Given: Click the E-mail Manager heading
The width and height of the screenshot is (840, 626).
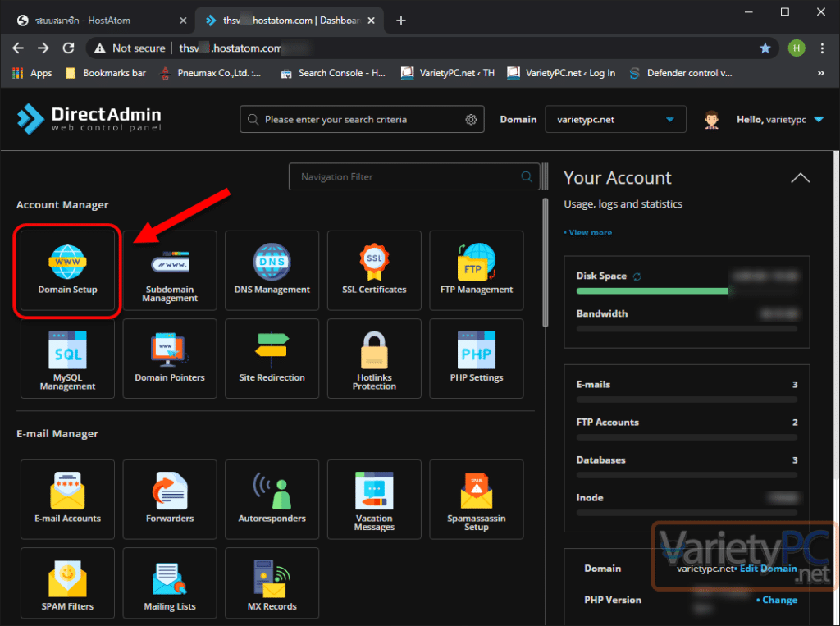Looking at the screenshot, I should (x=57, y=433).
